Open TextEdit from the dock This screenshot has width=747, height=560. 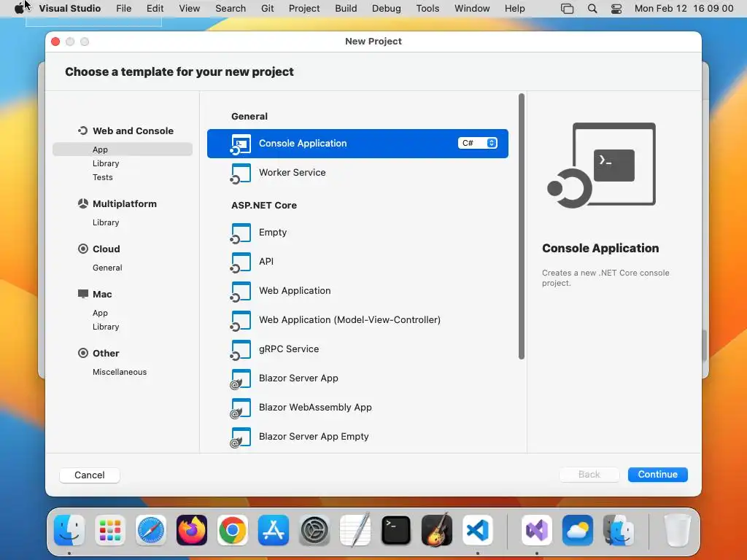click(x=355, y=529)
